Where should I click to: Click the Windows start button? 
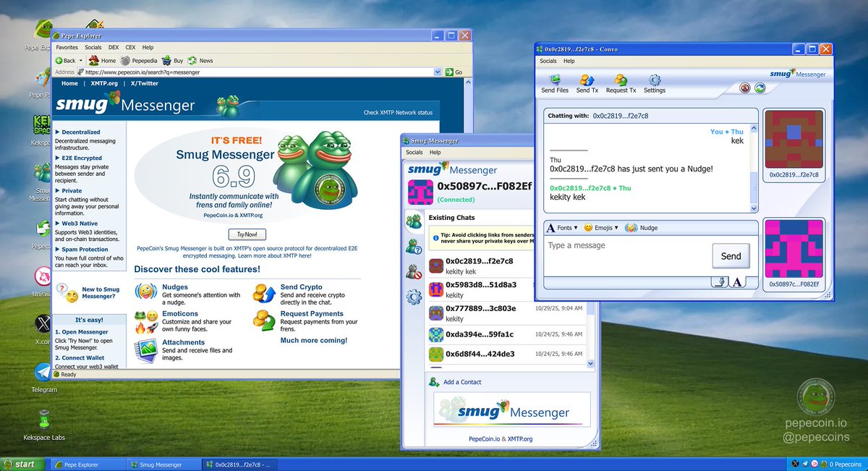[22, 464]
